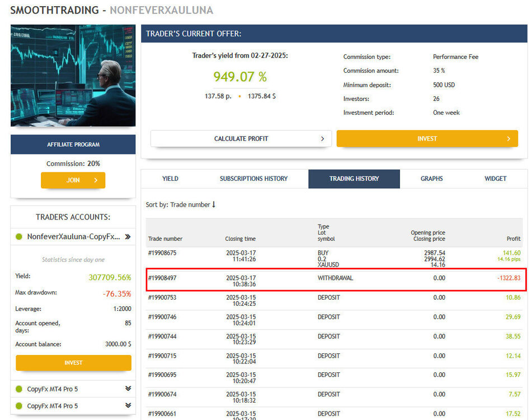Click the Closing time column header

(240, 239)
